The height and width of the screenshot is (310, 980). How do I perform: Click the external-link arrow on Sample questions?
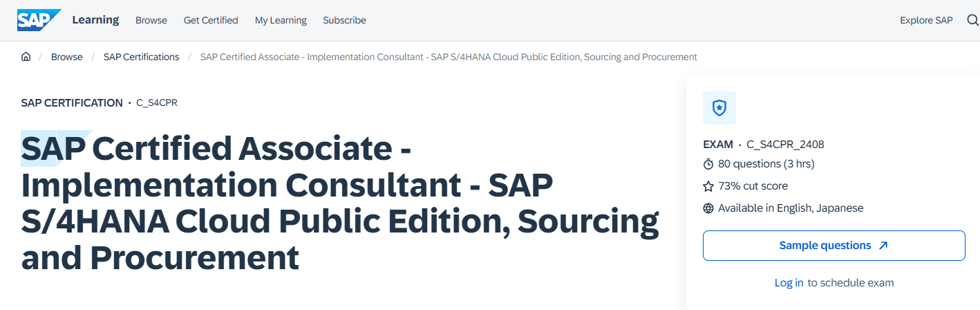coord(883,246)
